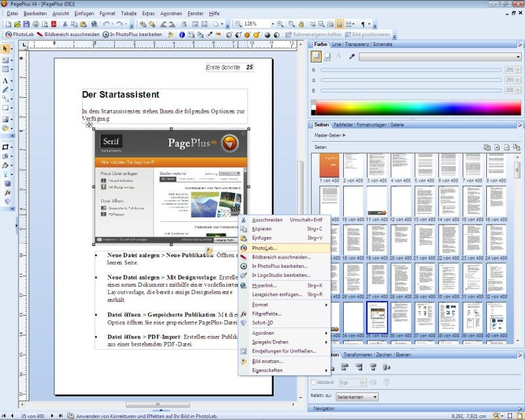Toggle the Abstand checkbox
The height and width of the screenshot is (420, 525).
click(x=314, y=382)
